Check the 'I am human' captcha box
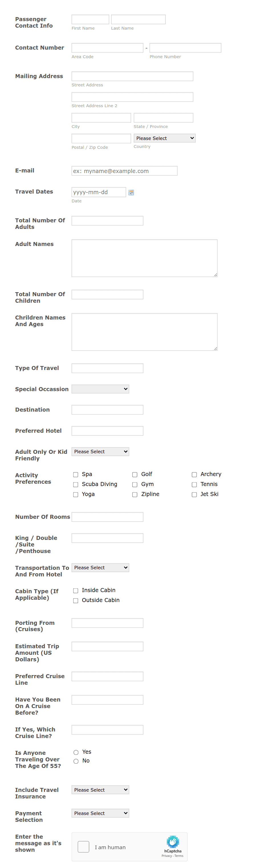The width and height of the screenshot is (265, 868). point(83,846)
